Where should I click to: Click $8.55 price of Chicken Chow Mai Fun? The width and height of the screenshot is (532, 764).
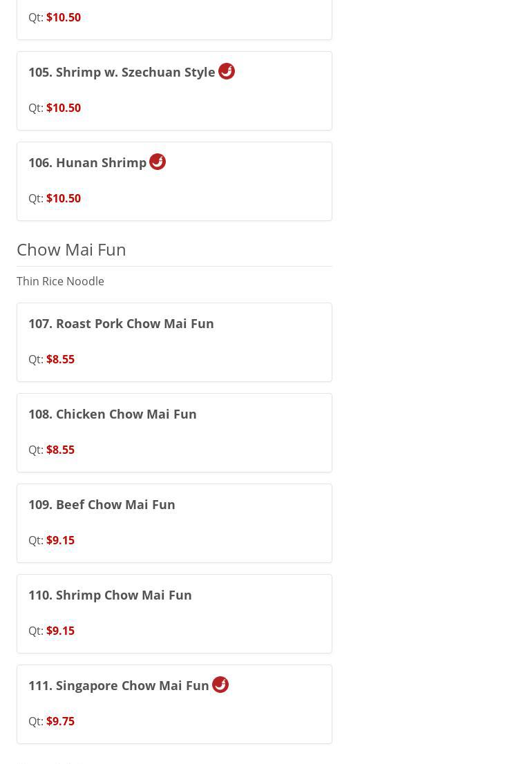60,450
